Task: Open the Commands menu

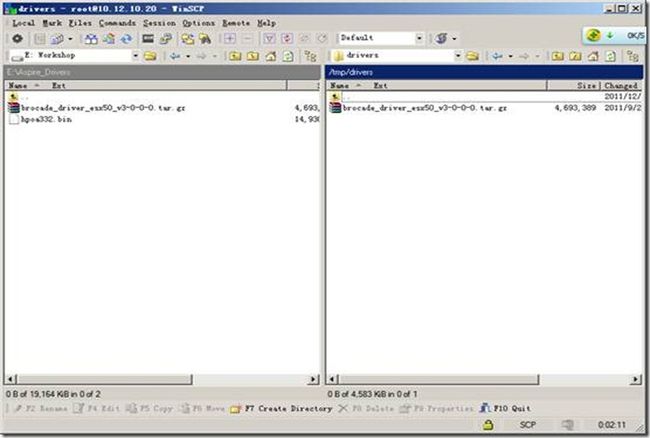Action: pyautogui.click(x=117, y=23)
